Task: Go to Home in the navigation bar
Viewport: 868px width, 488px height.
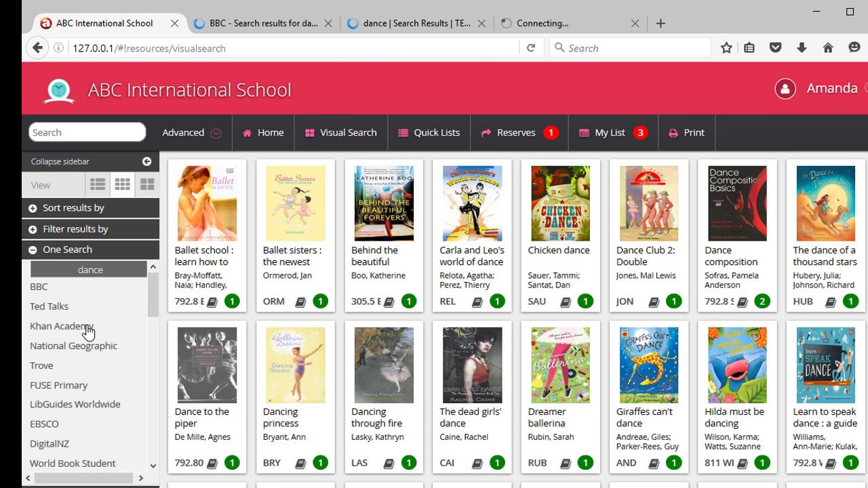Action: click(263, 133)
